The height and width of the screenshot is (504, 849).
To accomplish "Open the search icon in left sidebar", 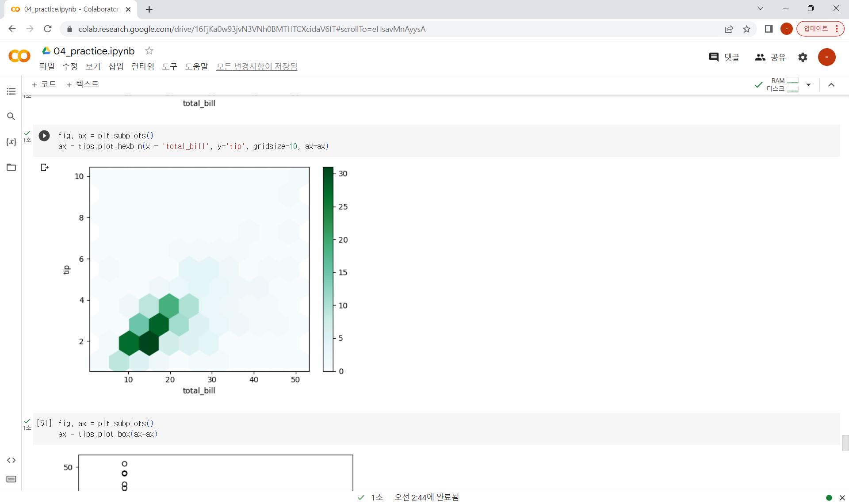I will tap(11, 117).
